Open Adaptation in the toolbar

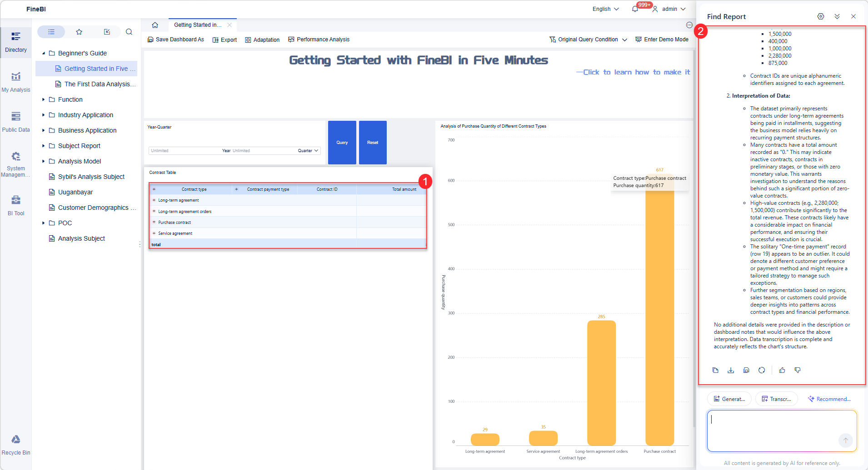pyautogui.click(x=262, y=40)
